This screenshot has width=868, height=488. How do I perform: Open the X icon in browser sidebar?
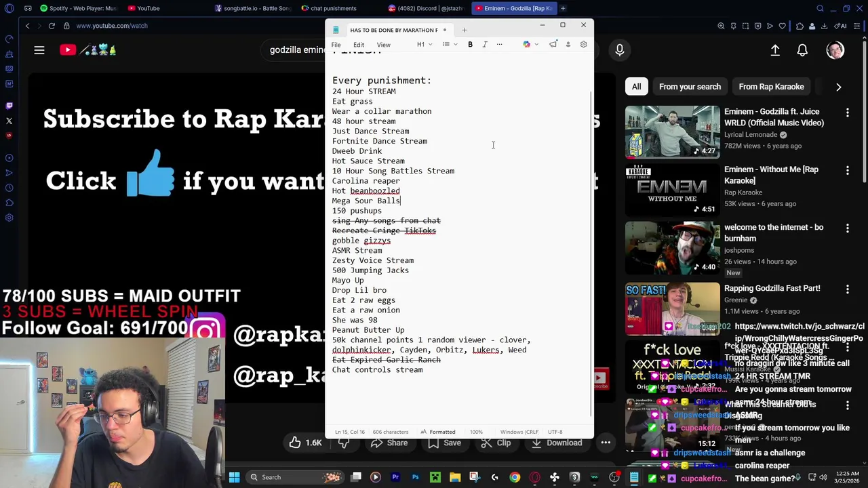coord(9,121)
